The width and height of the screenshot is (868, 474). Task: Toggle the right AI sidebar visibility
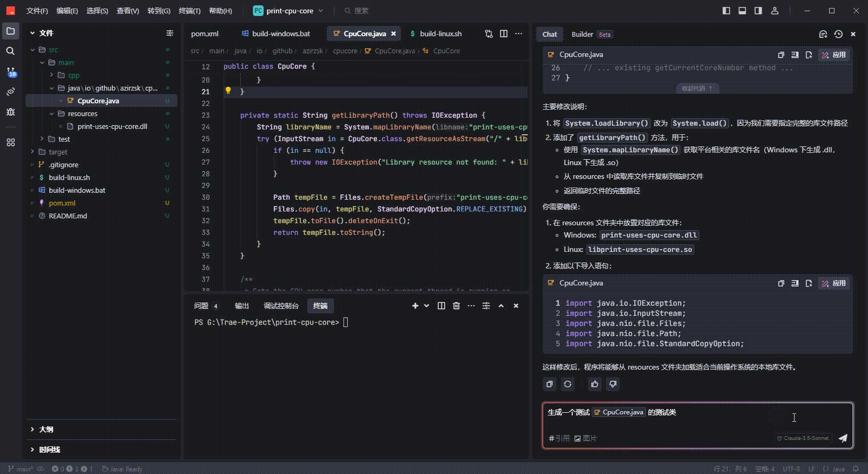[758, 11]
